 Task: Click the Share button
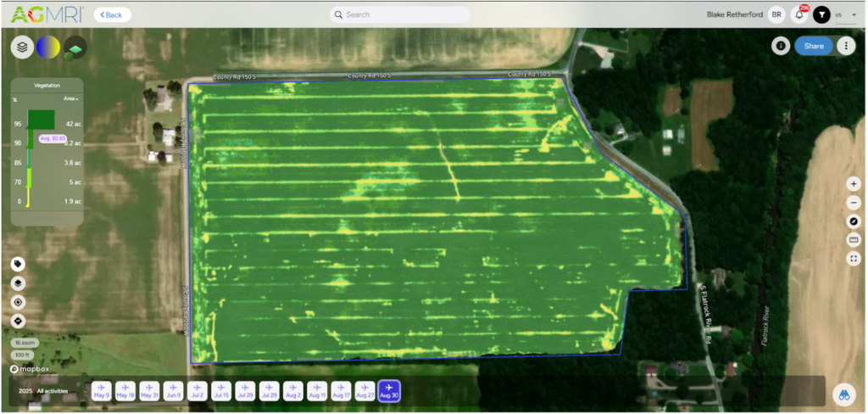coord(813,46)
